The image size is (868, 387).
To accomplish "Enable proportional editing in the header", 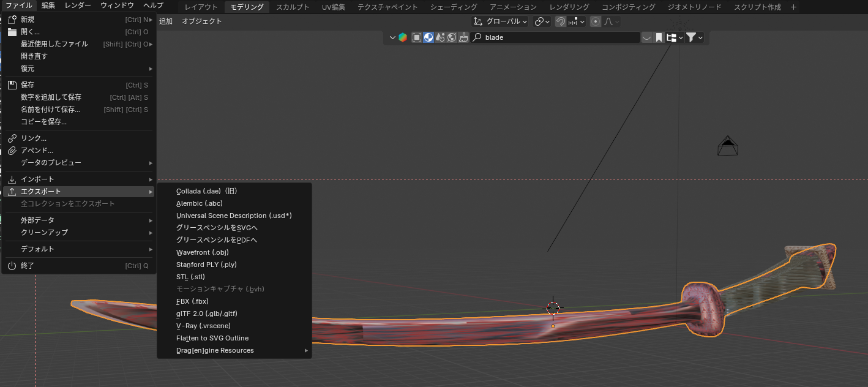I will [x=596, y=21].
